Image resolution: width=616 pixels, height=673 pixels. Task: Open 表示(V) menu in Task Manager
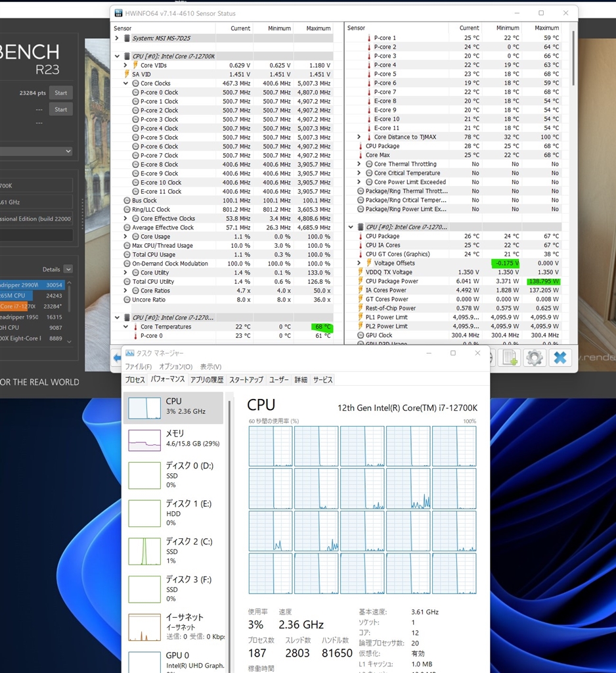tap(211, 367)
